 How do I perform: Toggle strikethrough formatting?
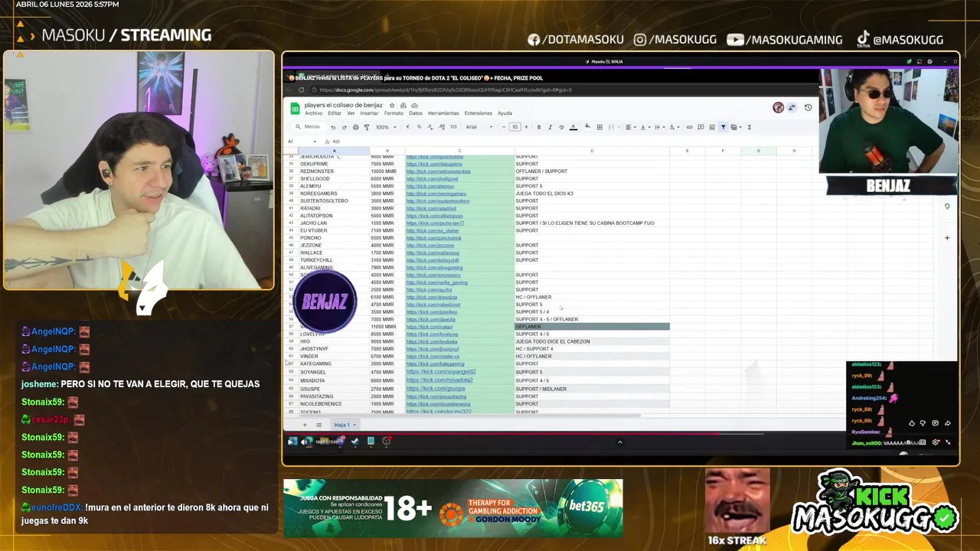(561, 127)
